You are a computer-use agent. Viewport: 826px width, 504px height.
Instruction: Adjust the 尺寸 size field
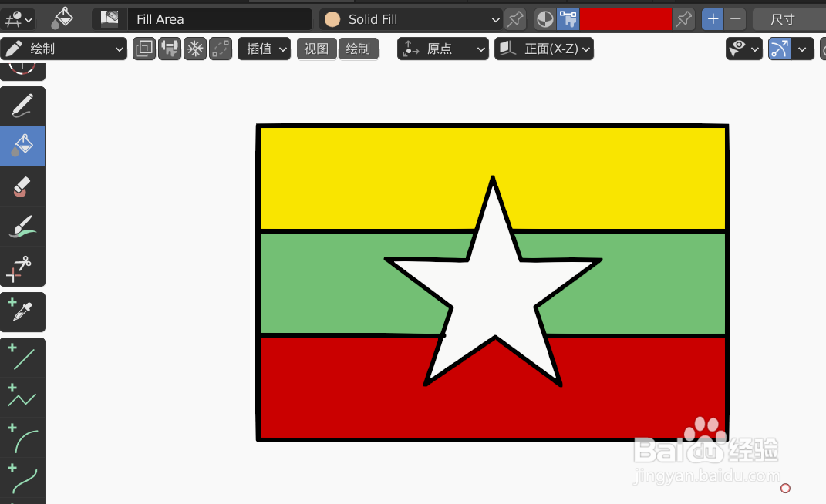[789, 19]
